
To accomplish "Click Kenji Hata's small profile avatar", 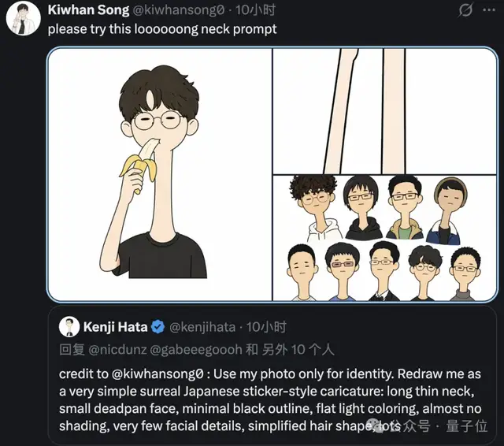I will pyautogui.click(x=70, y=327).
